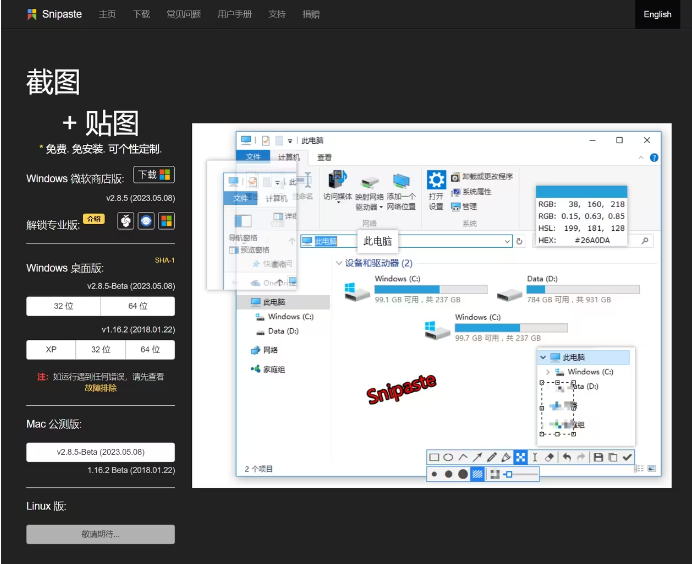Toggle the mosaic tool in Snipaste toolbar

coord(521,457)
